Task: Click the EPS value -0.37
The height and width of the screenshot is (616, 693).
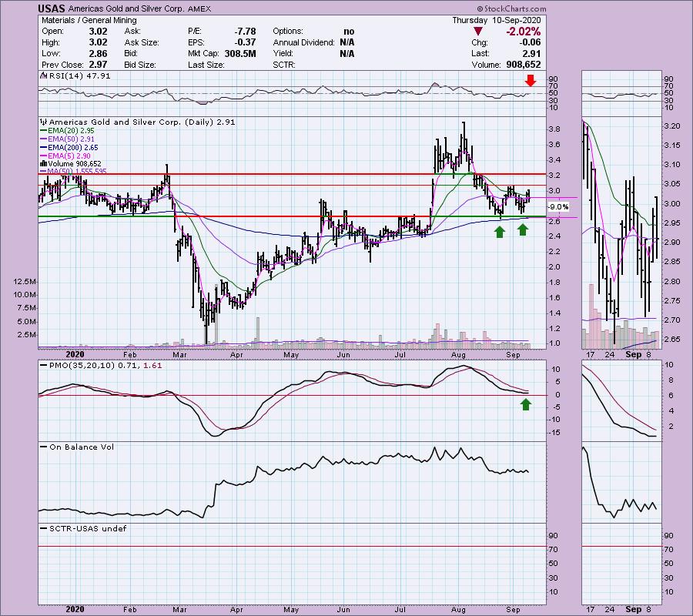Action: click(245, 42)
